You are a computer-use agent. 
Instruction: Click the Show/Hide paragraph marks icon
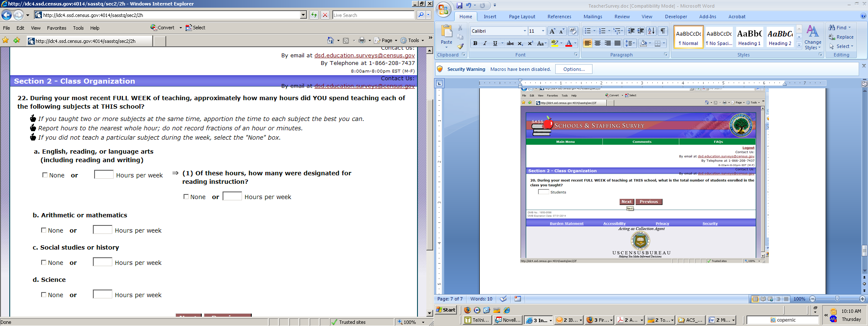pos(663,31)
